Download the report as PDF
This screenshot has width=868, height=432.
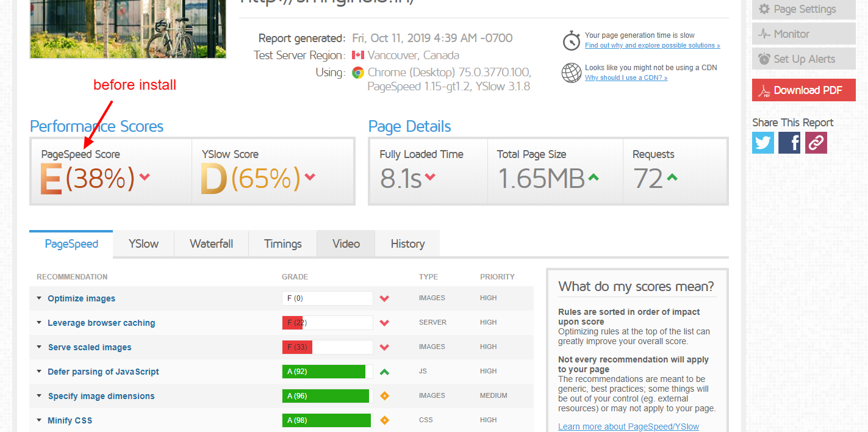[804, 90]
